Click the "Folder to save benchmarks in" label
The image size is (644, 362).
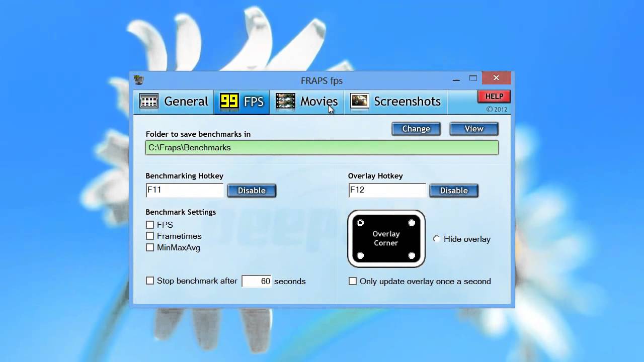point(198,134)
